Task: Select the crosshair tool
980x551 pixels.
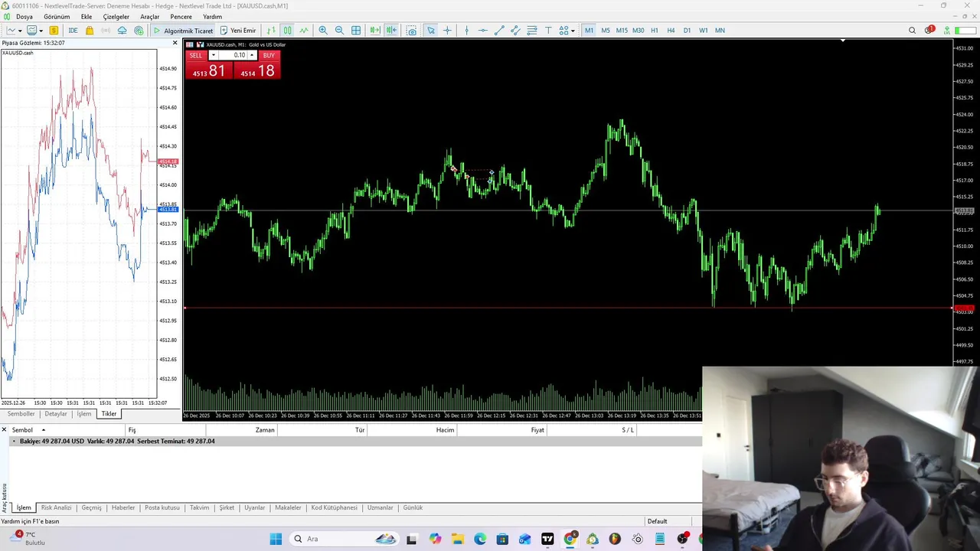Action: [x=447, y=31]
